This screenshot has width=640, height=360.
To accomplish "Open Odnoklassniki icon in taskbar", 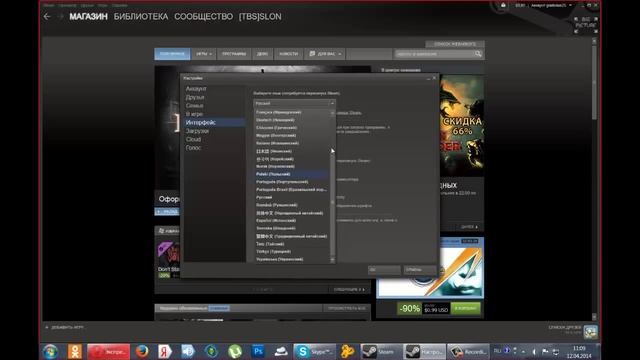I will [75, 351].
